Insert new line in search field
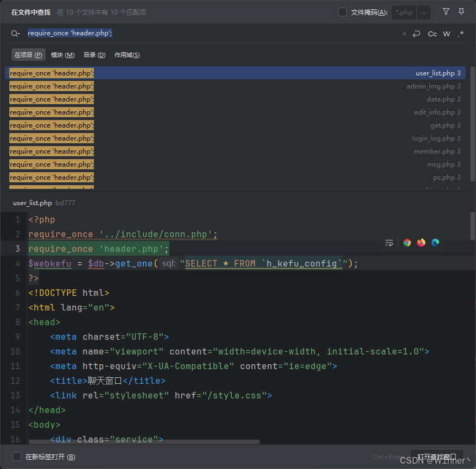 point(416,34)
